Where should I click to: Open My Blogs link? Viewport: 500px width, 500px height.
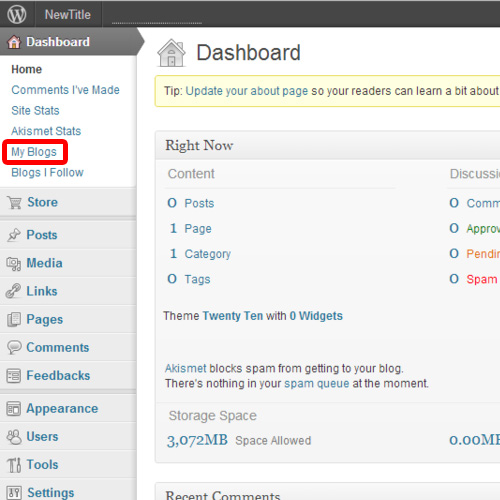[34, 152]
